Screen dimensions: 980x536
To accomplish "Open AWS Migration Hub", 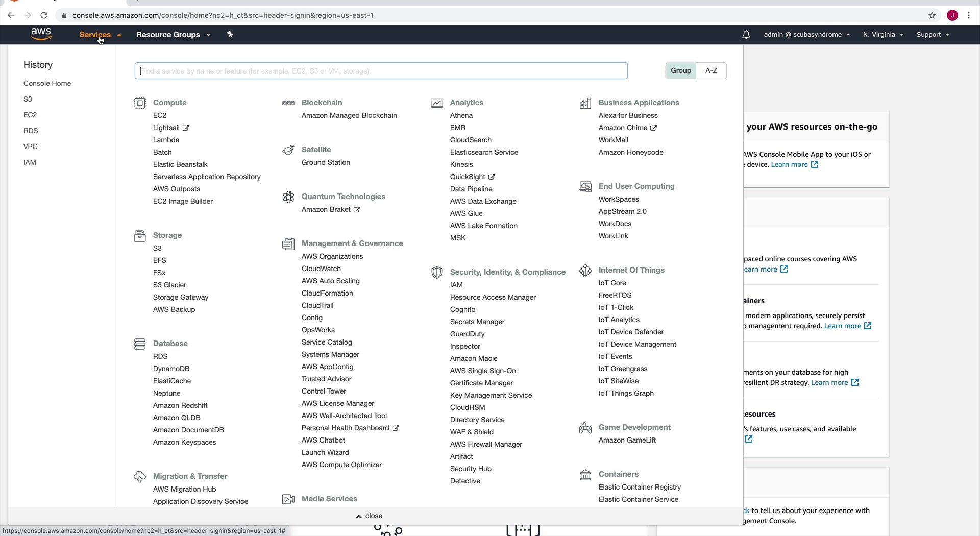I will (x=184, y=489).
